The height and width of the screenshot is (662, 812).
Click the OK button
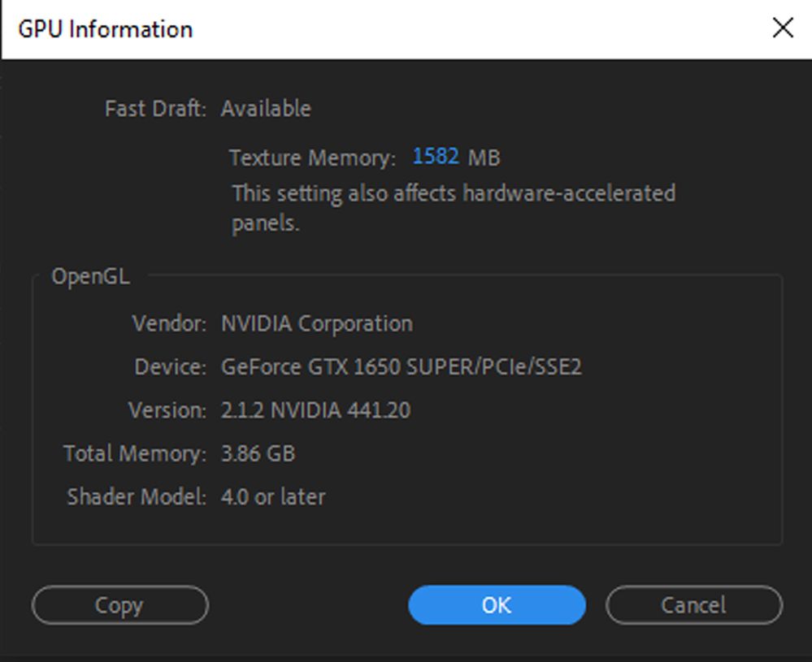tap(496, 605)
